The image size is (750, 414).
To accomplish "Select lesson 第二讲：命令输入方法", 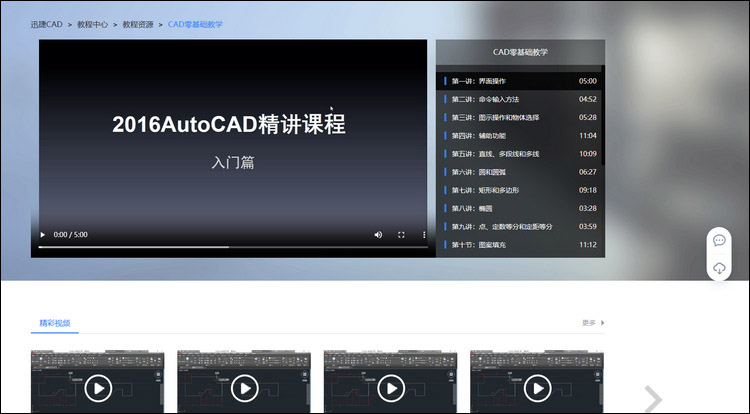I will tap(520, 99).
